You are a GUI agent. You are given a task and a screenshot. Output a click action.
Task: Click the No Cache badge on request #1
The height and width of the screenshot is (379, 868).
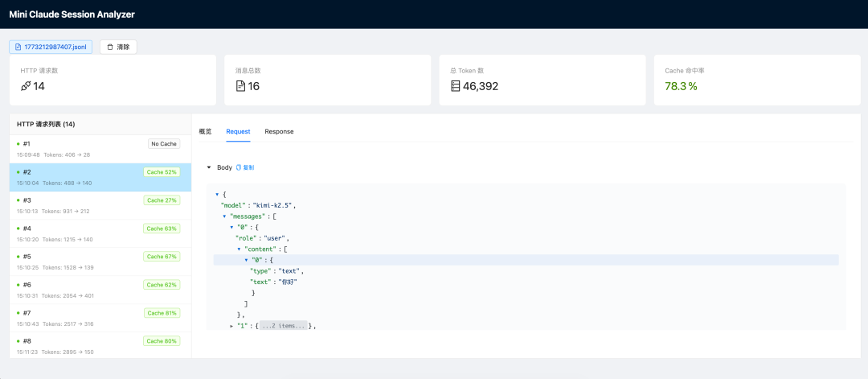click(164, 144)
